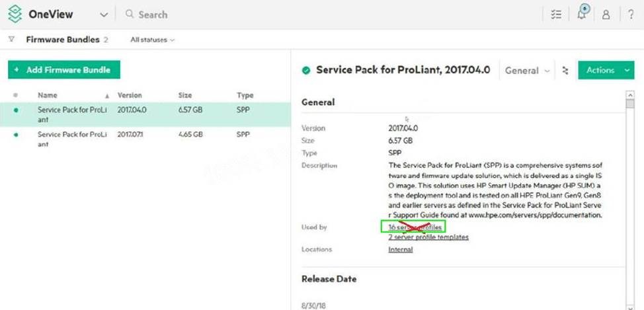Screen dimensions: 644x310
Task: Click the details panel scrollbar up arrow
Action: click(x=629, y=94)
